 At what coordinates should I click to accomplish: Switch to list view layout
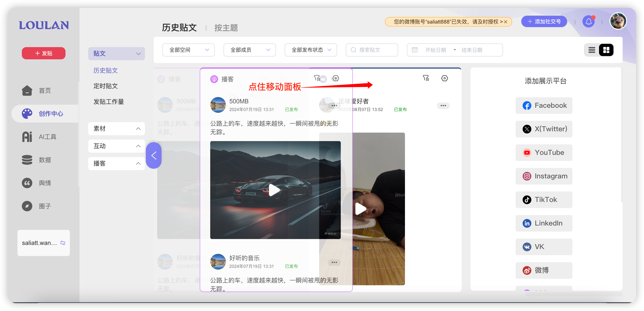pyautogui.click(x=592, y=50)
